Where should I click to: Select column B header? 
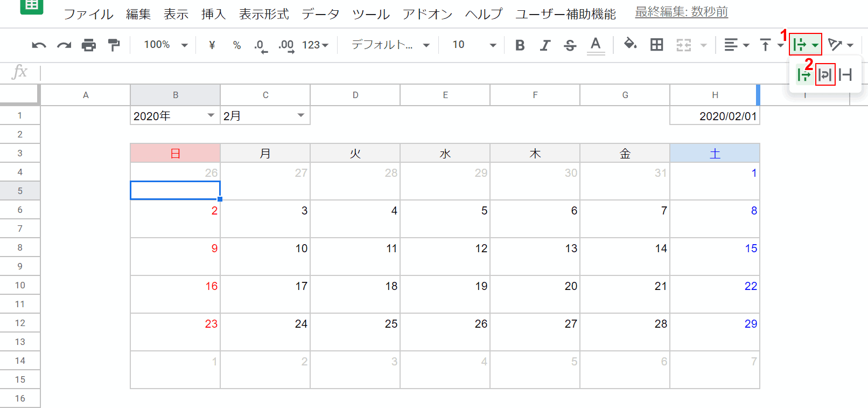(175, 95)
